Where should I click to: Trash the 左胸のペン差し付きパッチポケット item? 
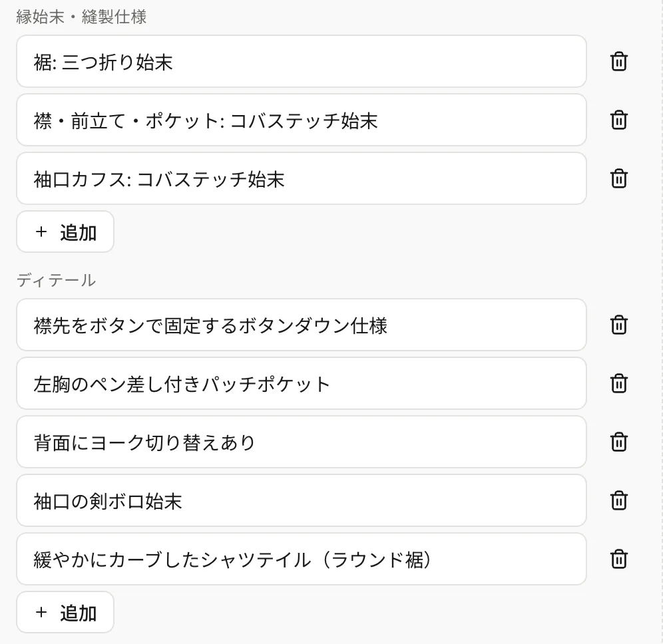pos(618,384)
